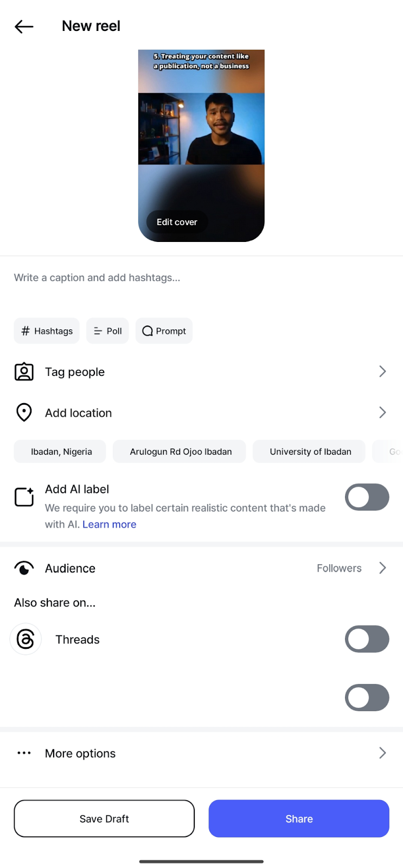Choose the University of Ibadan location suggestion
The width and height of the screenshot is (403, 868).
tap(310, 451)
